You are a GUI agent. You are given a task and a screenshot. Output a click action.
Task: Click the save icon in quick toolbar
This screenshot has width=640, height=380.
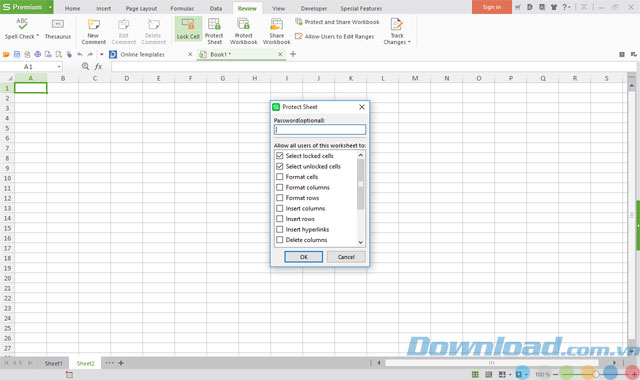(17, 54)
